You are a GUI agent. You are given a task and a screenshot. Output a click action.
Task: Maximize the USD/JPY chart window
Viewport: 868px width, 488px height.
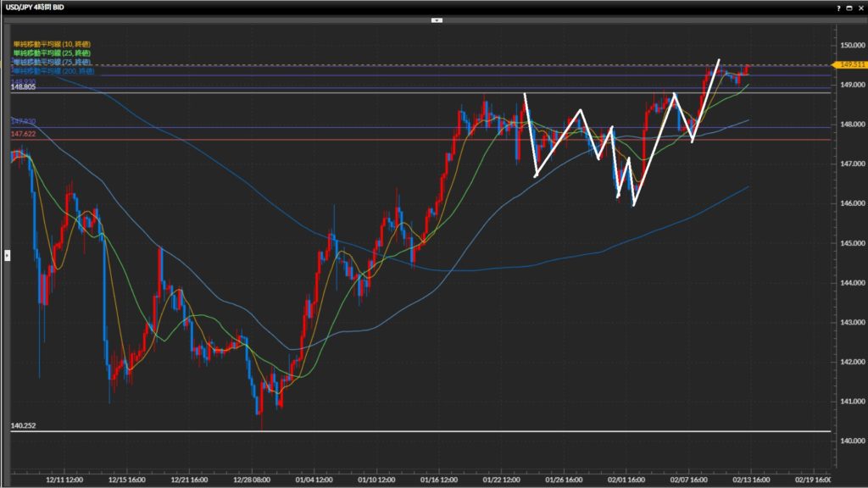point(849,7)
